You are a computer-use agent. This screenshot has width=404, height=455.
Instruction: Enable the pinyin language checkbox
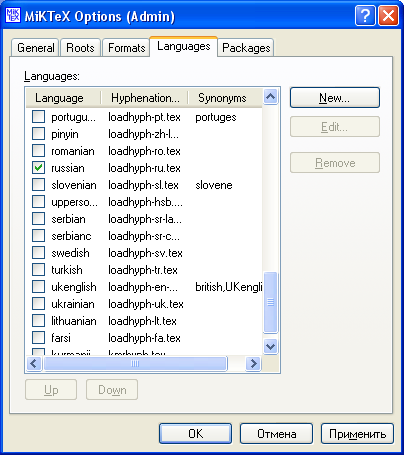38,134
